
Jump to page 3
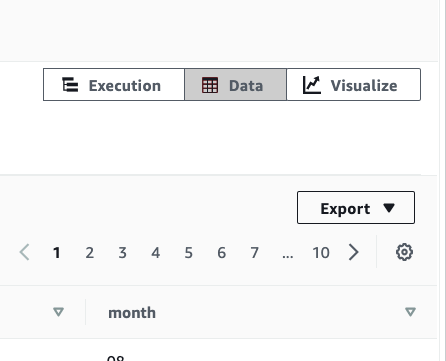[x=122, y=253]
